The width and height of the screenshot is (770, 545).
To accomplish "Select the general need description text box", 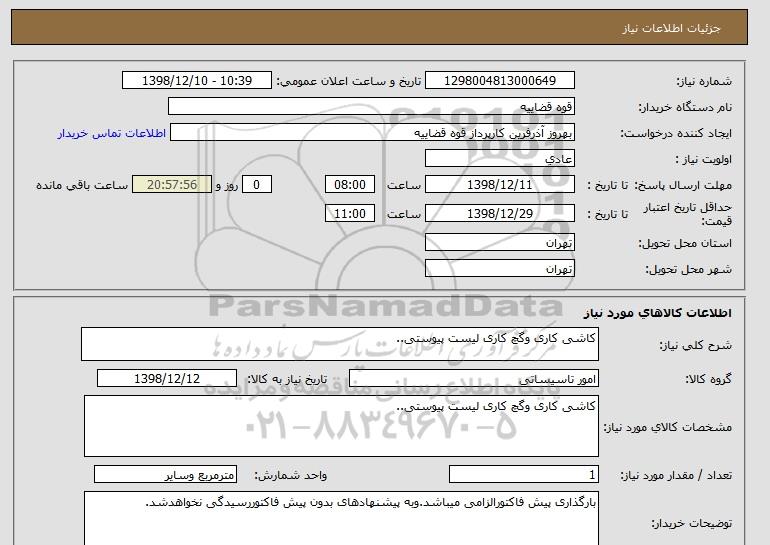I will (x=340, y=344).
